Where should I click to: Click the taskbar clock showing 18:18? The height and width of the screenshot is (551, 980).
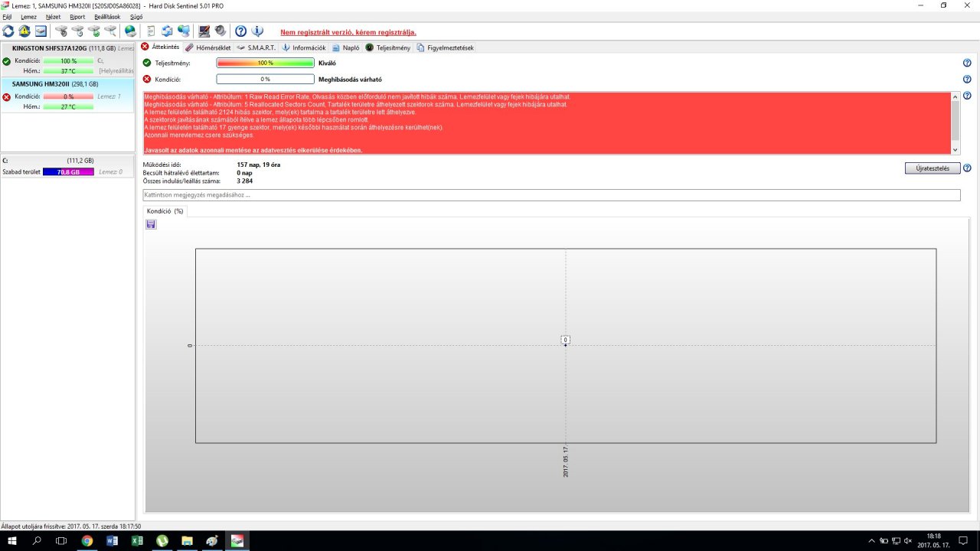tap(934, 540)
